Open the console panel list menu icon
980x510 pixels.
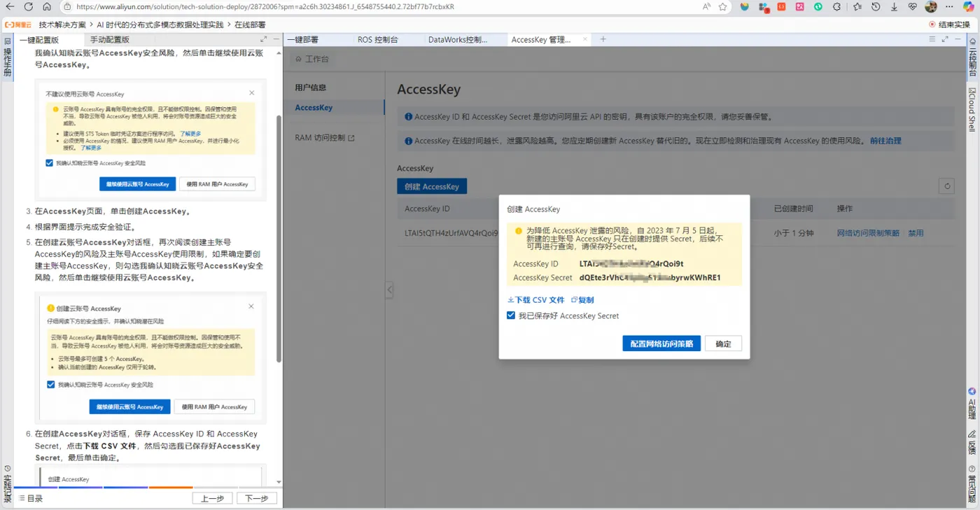click(x=932, y=39)
